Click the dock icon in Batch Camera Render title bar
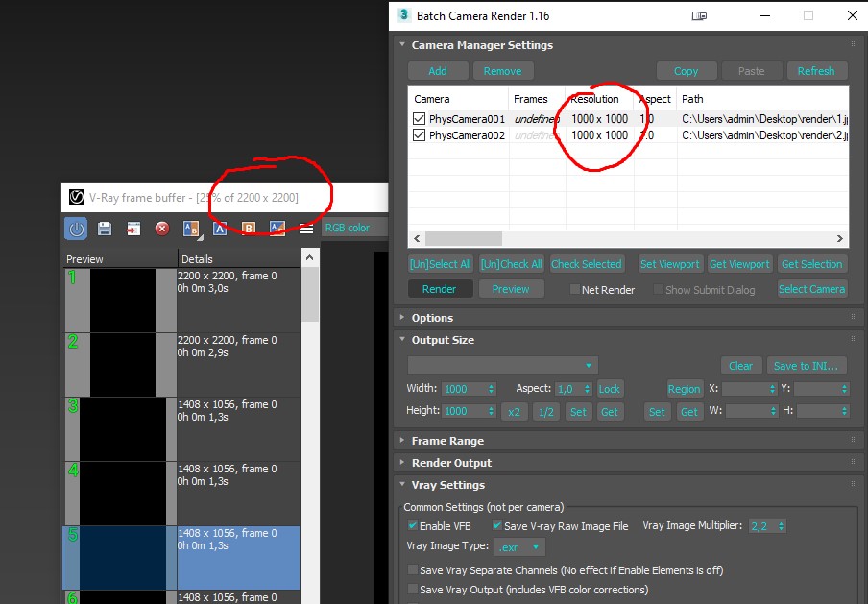This screenshot has height=604, width=868. [x=699, y=16]
